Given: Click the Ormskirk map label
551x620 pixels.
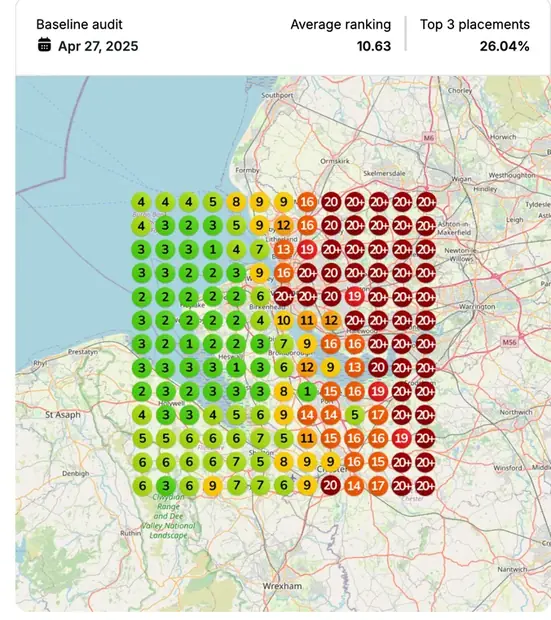Looking at the screenshot, I should (335, 161).
